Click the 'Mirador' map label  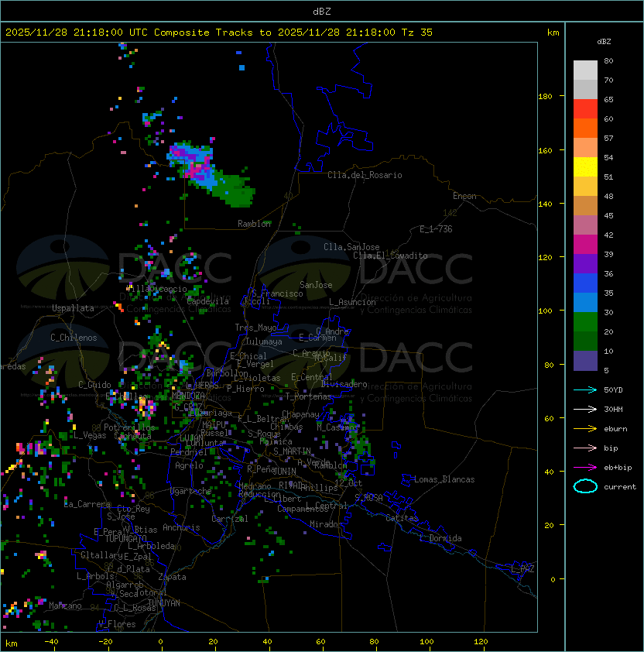(326, 524)
